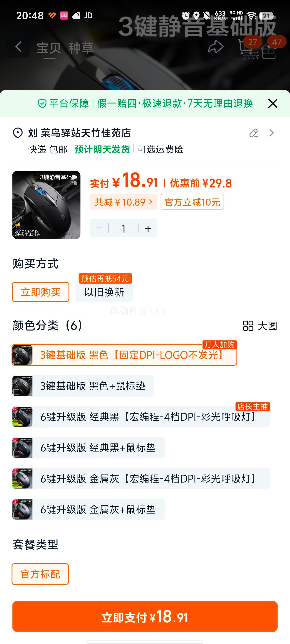Screen dimensions: 290x644
Task: Close the purchase options sheet
Action: point(273,103)
